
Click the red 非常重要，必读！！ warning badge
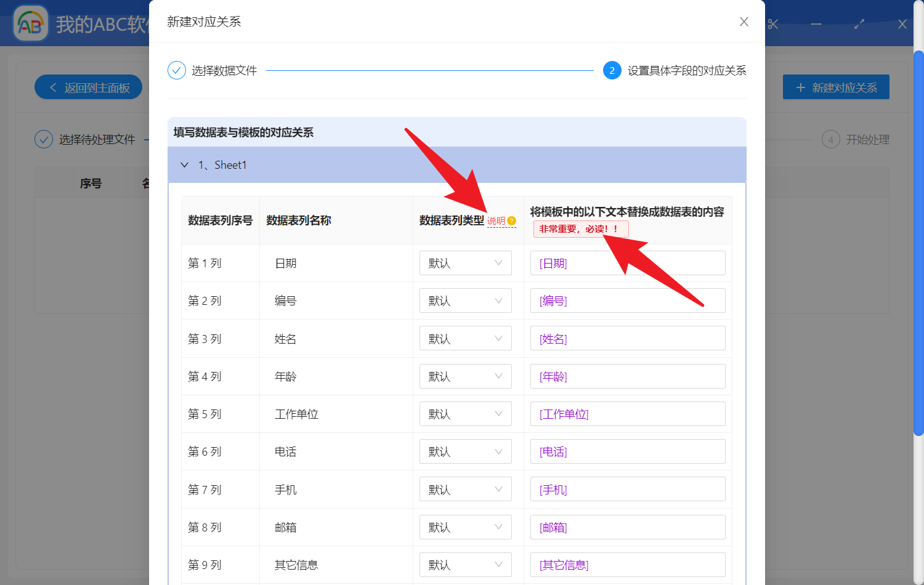[581, 228]
